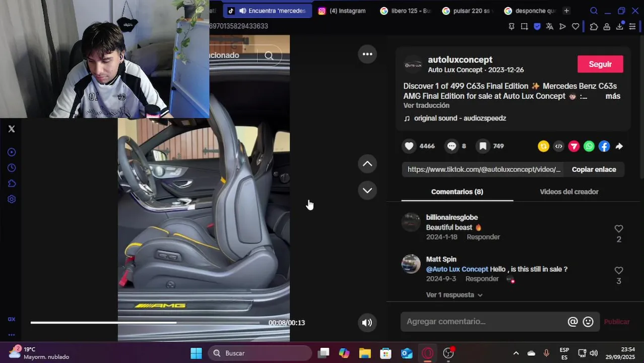This screenshot has width=644, height=363.
Task: Open the extensions puzzle icon
Action: [x=594, y=27]
